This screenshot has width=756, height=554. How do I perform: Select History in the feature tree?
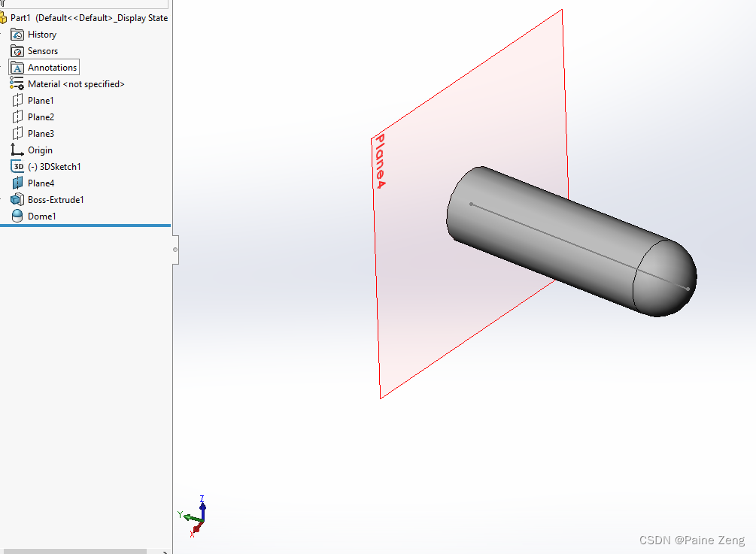[42, 35]
